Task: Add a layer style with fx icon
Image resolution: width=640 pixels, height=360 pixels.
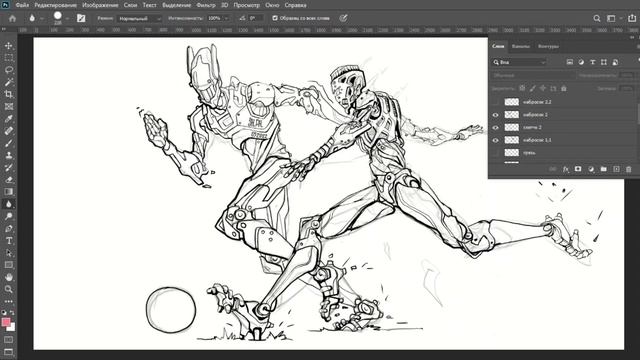Action: coord(566,169)
